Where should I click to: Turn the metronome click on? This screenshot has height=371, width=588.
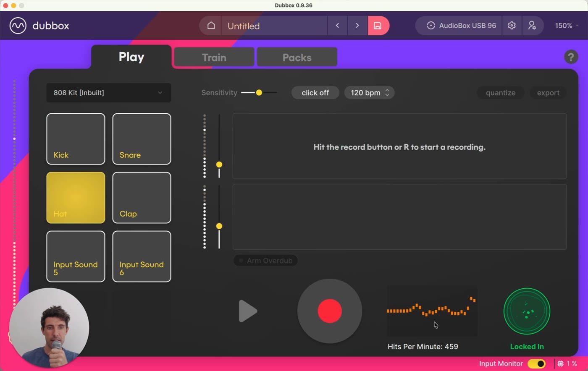click(x=315, y=93)
